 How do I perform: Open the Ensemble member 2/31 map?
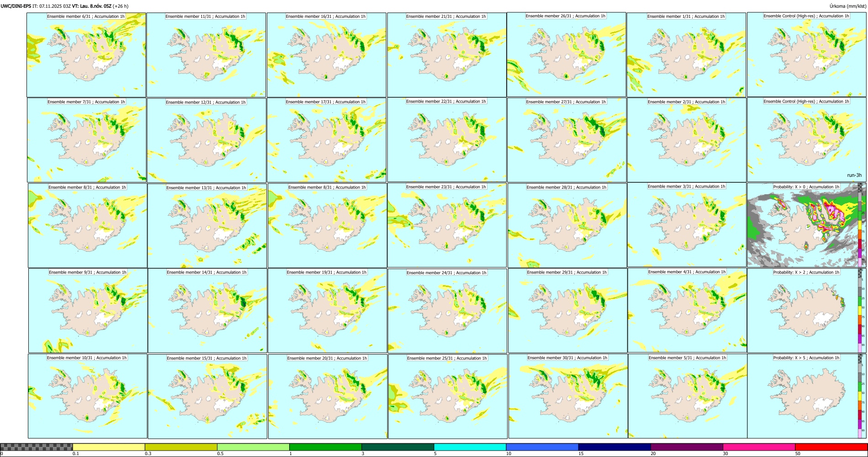[x=687, y=140]
